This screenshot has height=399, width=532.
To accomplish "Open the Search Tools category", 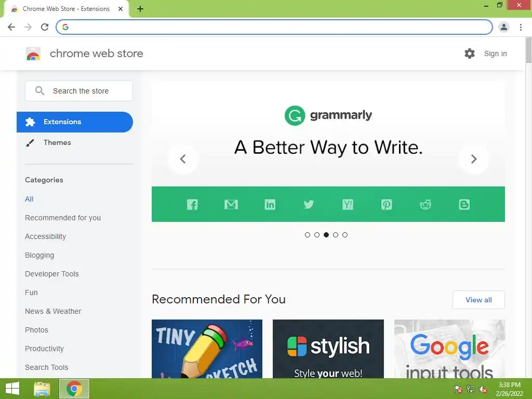I will pos(46,367).
